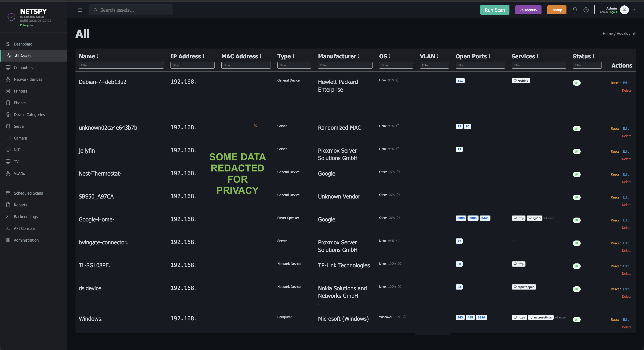Click the Assets breadcrumb link
This screenshot has height=350, width=644.
tap(622, 34)
